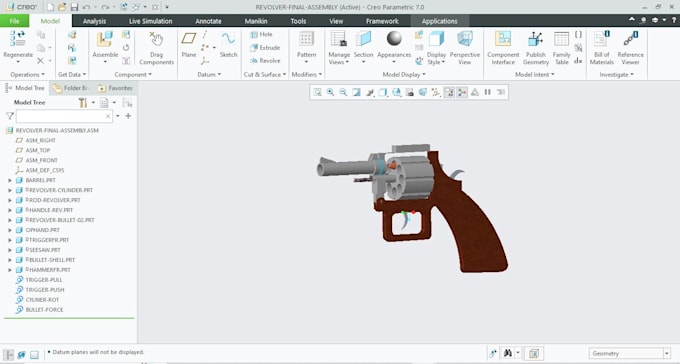This screenshot has width=680, height=364.
Task: Click the New file icon
Action: (x=51, y=7)
